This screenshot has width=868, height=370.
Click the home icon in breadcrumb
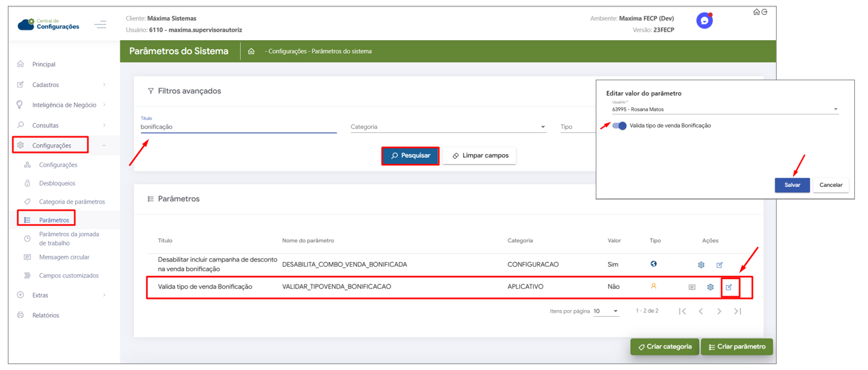click(x=251, y=51)
